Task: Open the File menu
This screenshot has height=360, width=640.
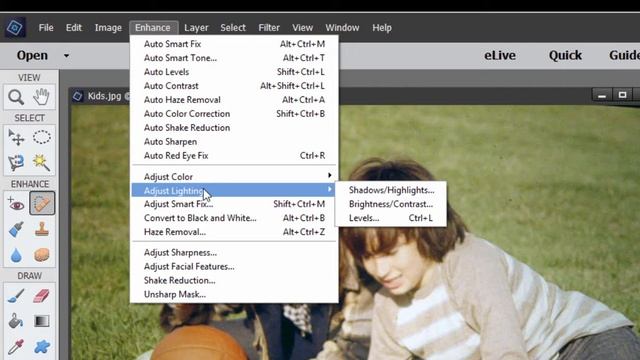Action: pos(46,28)
